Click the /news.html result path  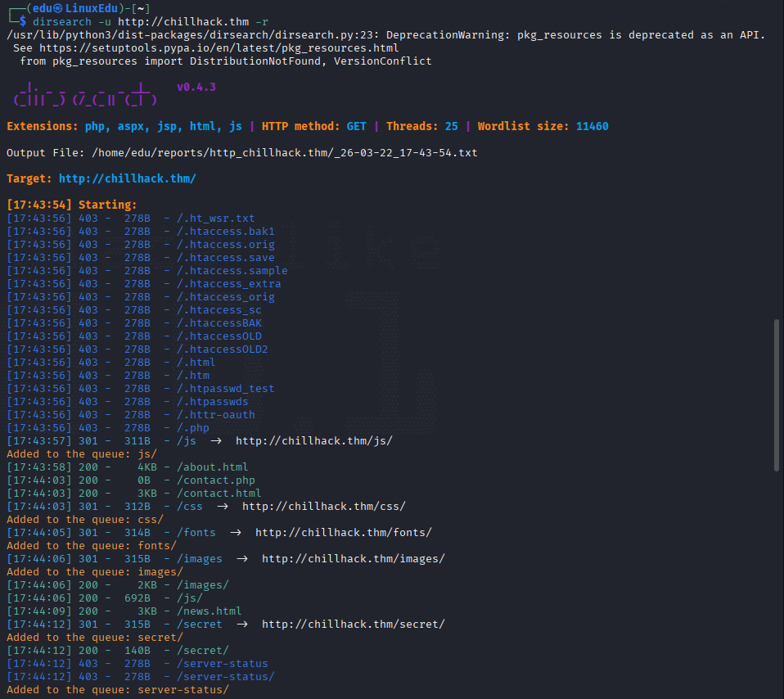coord(210,611)
